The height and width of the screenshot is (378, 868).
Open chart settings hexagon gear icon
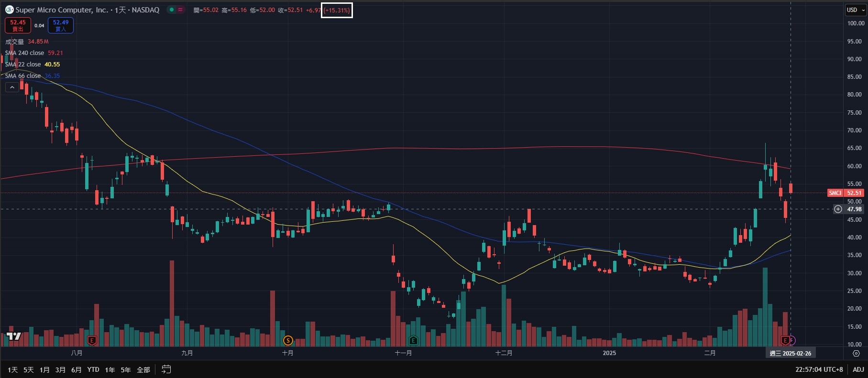point(856,353)
